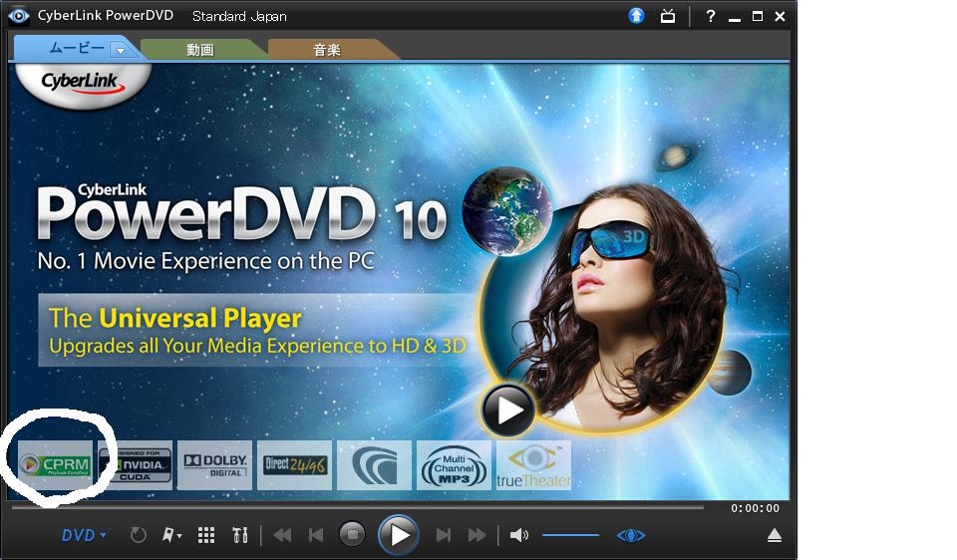
Task: Switch to TV mode icon in title bar
Action: tap(668, 17)
